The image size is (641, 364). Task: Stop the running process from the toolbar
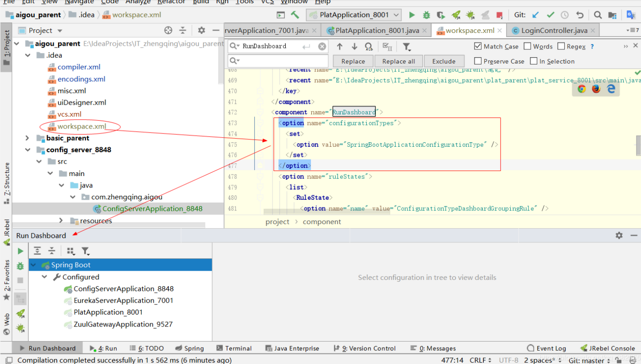point(499,15)
